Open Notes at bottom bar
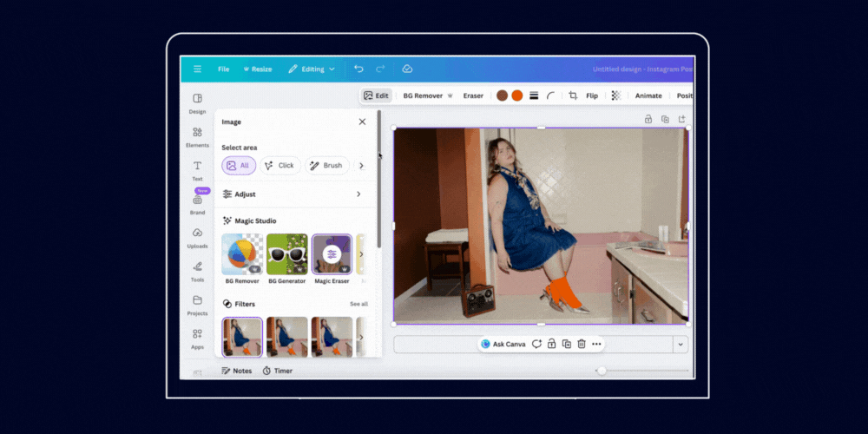The width and height of the screenshot is (868, 434). (x=236, y=371)
